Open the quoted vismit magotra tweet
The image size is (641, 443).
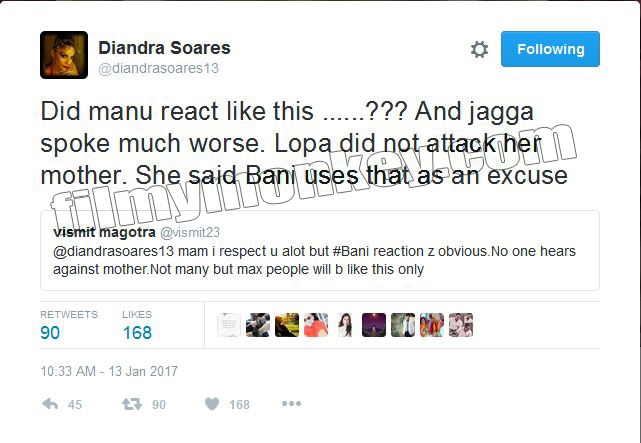tap(320, 251)
